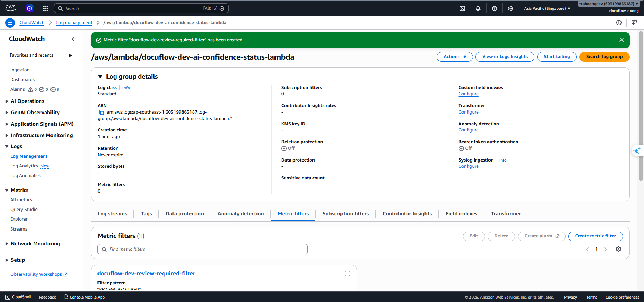
Task: Open Observability Workshops external link
Action: (39, 274)
